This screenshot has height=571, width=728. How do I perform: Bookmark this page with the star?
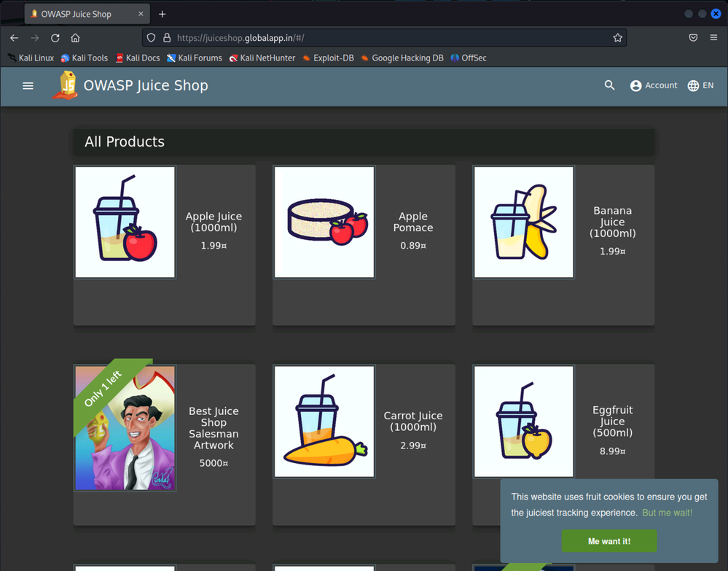click(x=617, y=38)
